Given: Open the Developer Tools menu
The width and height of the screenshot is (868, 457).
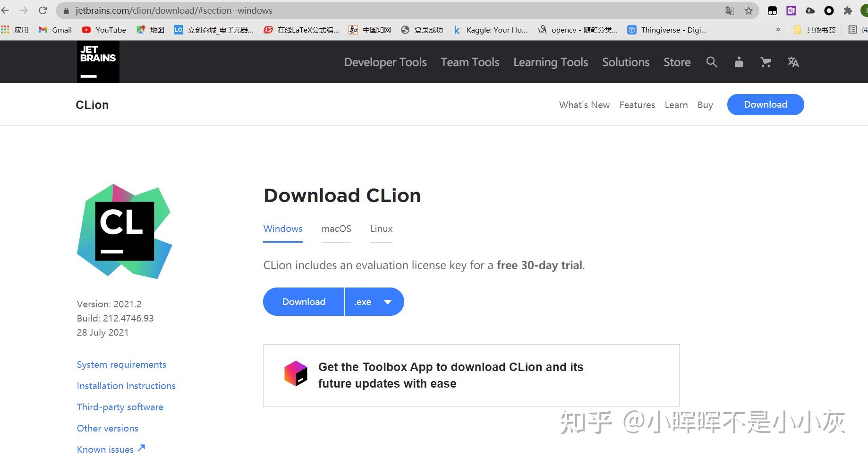Looking at the screenshot, I should tap(385, 62).
